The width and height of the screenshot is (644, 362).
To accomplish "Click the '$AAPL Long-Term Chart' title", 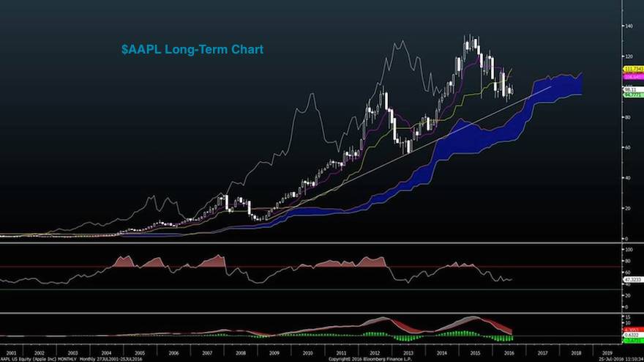I will 192,49.
